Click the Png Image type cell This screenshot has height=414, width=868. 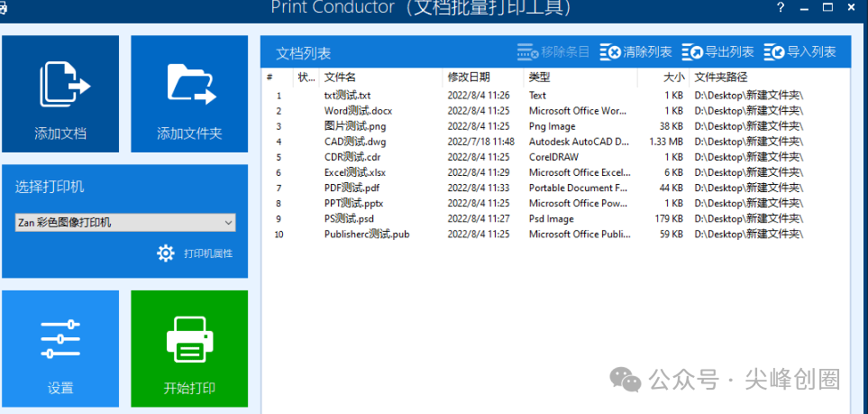coord(552,126)
